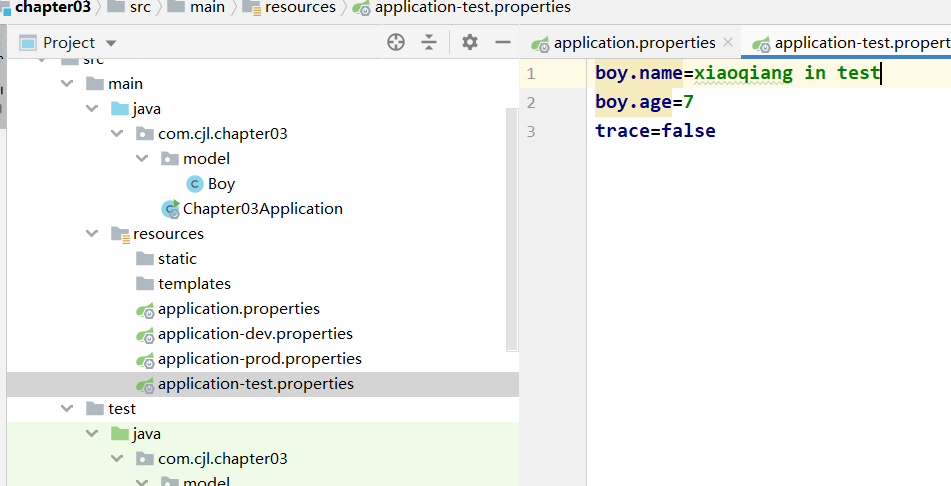The height and width of the screenshot is (486, 951).
Task: Close the application.properties editor tab
Action: (x=728, y=42)
